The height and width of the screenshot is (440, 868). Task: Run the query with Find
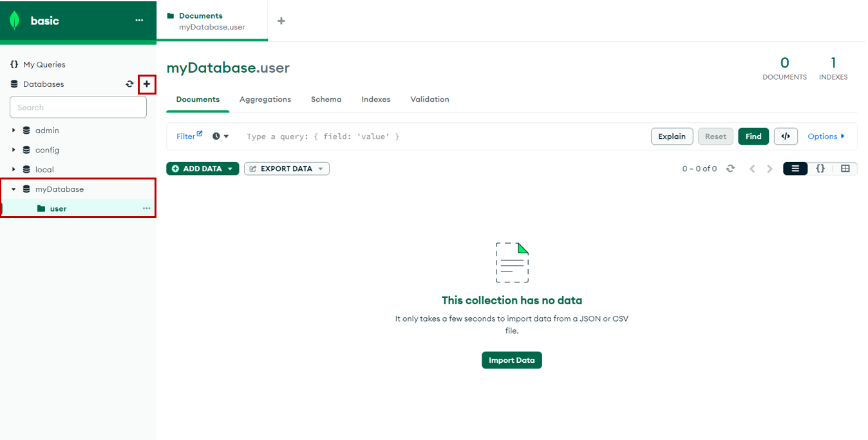coord(753,136)
